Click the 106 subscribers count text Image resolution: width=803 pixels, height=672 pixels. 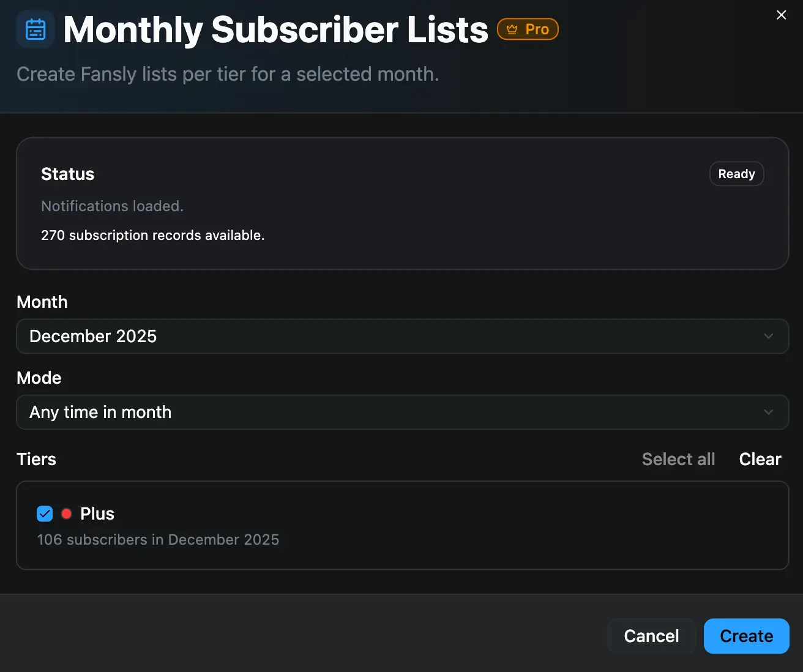[158, 539]
